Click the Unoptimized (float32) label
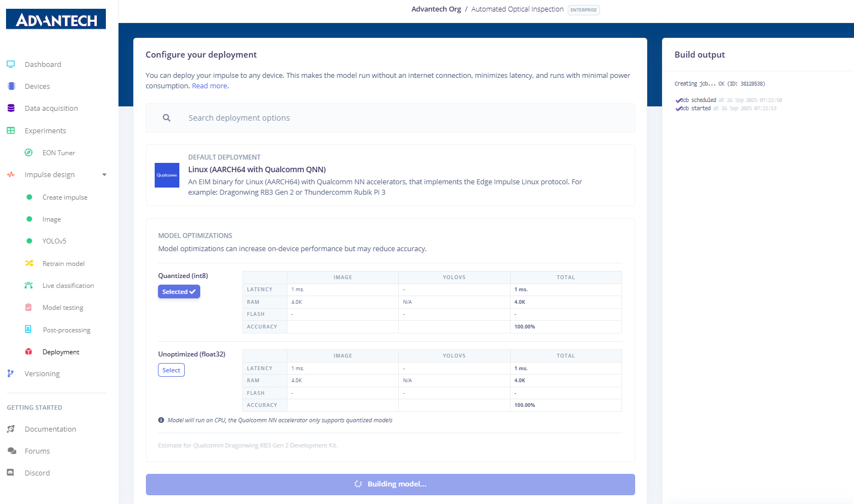 pyautogui.click(x=191, y=354)
